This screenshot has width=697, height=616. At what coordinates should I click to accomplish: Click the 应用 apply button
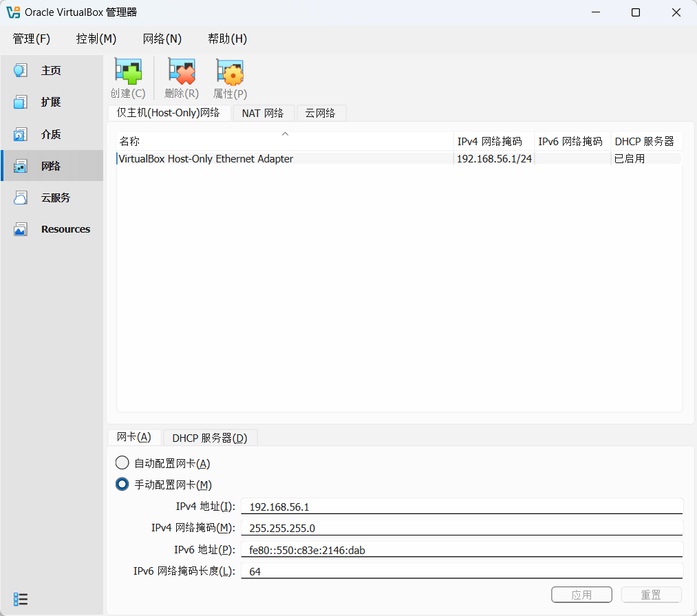pos(581,595)
